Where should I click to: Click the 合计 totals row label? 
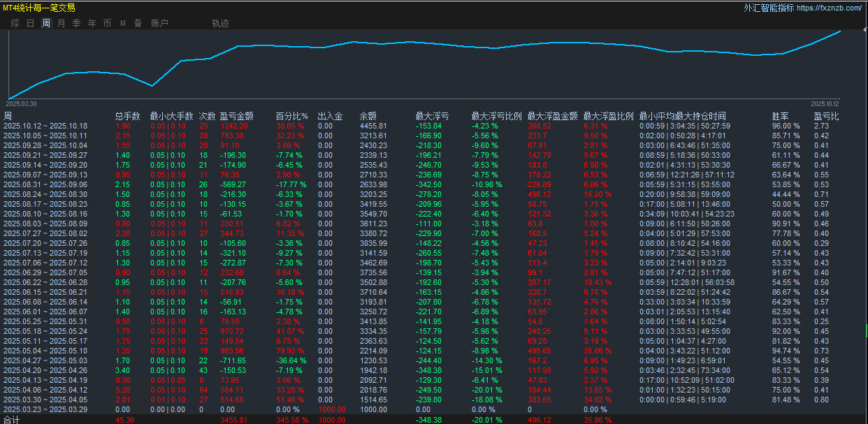(11, 420)
